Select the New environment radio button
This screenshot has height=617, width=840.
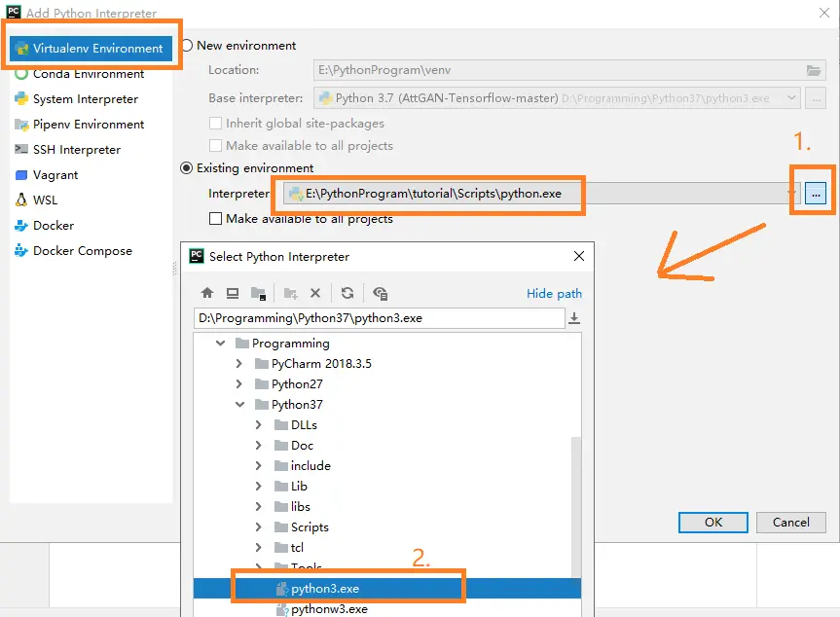point(187,46)
